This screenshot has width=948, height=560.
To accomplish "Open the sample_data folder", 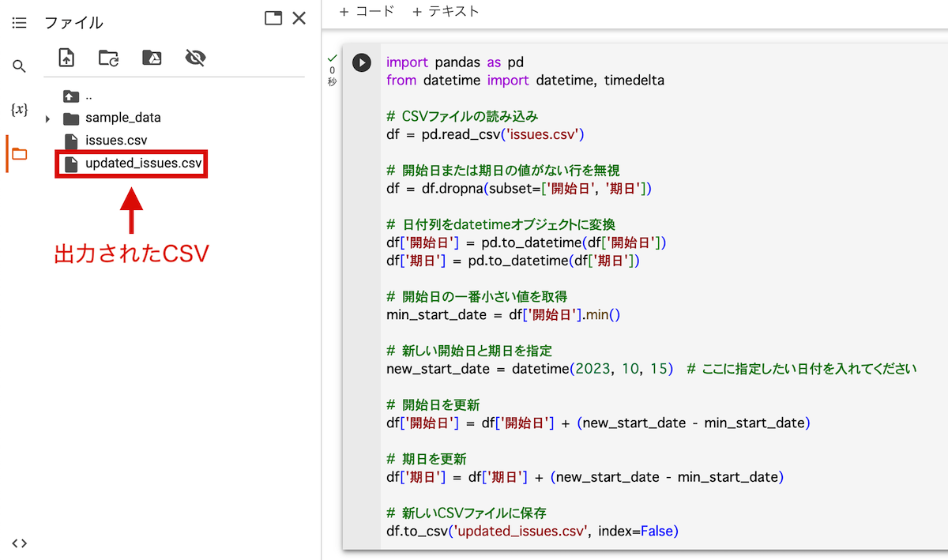I will point(122,118).
